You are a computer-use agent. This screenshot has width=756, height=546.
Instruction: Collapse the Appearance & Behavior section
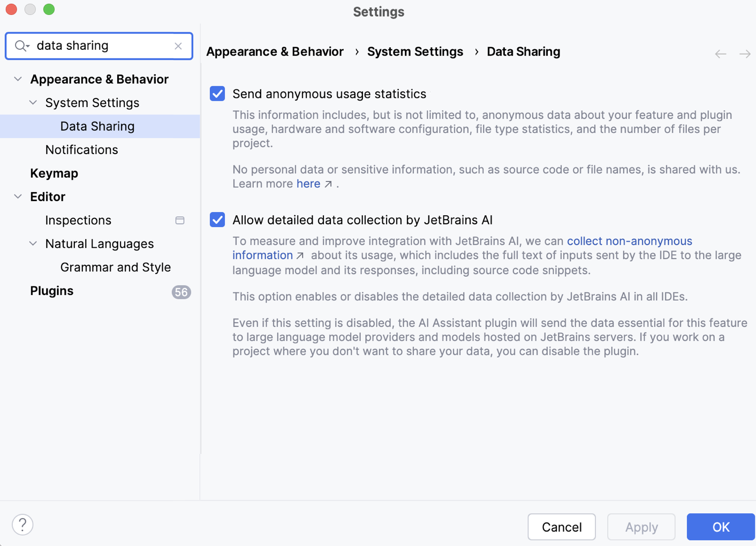pos(18,79)
